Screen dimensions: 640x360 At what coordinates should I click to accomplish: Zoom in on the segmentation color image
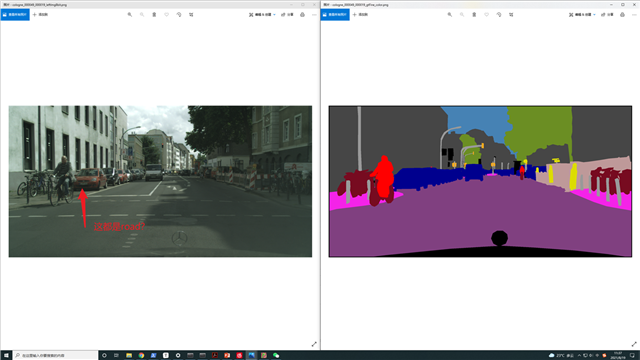(x=450, y=15)
